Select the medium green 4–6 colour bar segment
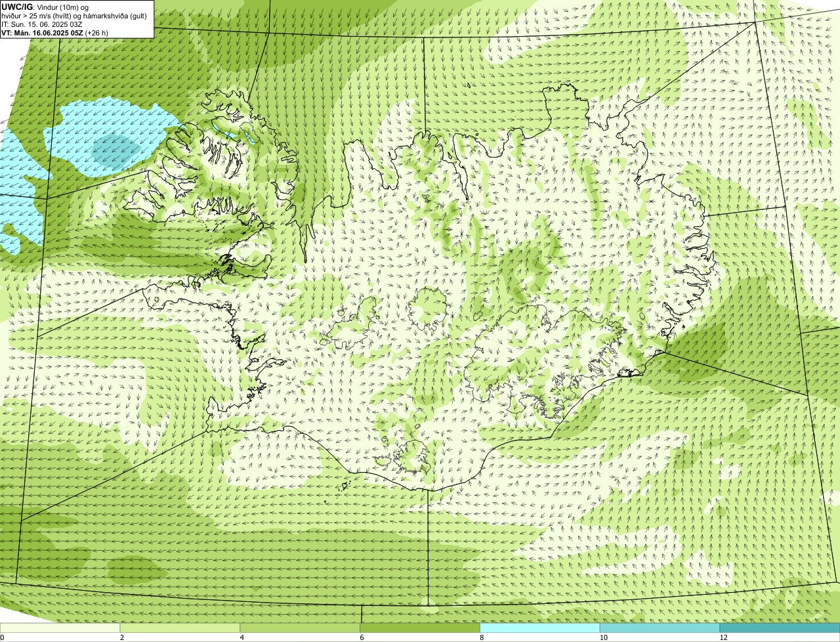This screenshot has width=840, height=642. point(300,628)
